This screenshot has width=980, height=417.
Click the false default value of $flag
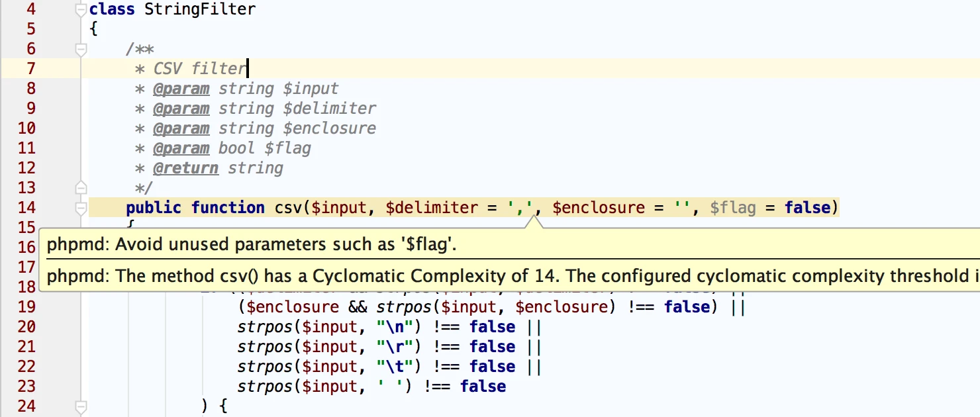point(807,207)
